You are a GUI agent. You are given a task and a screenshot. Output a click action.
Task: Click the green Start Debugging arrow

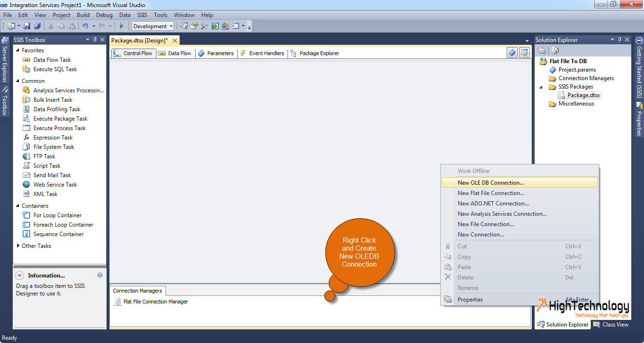(x=122, y=26)
